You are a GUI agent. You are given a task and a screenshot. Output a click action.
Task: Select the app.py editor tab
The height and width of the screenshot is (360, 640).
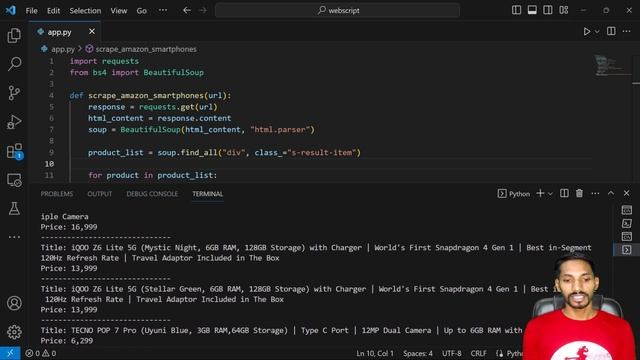coord(64,32)
